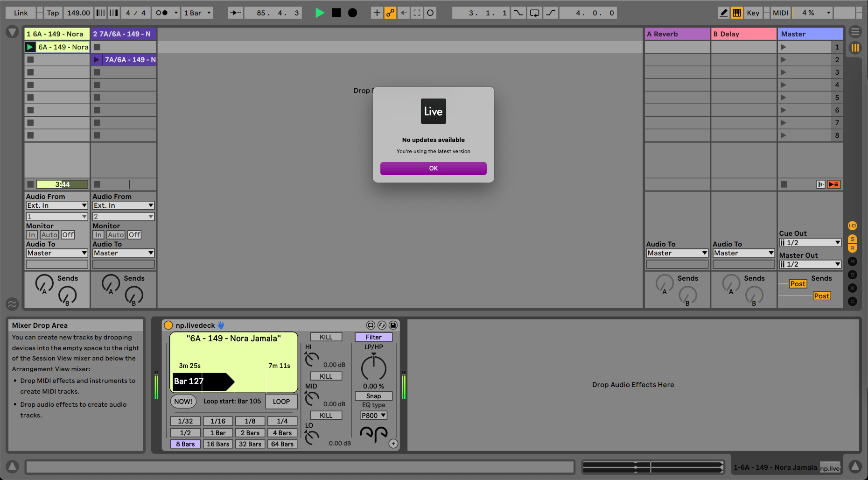Enable the Filter toggle on np.livedeck
Screen dimensions: 868x480
click(373, 337)
